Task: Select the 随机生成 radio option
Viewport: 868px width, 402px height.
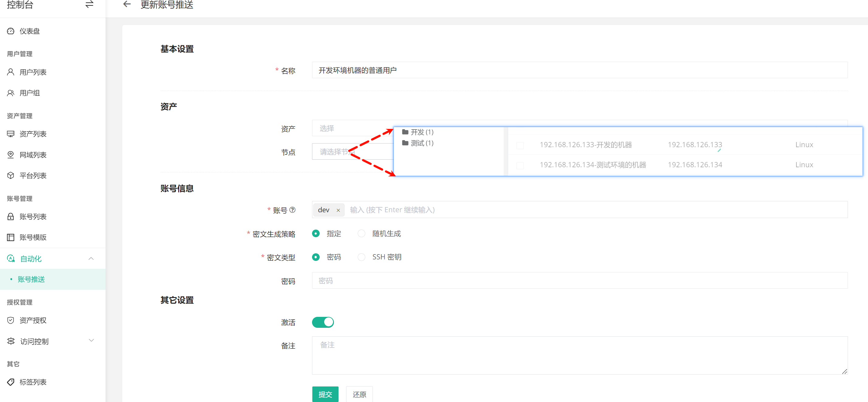Action: point(361,234)
